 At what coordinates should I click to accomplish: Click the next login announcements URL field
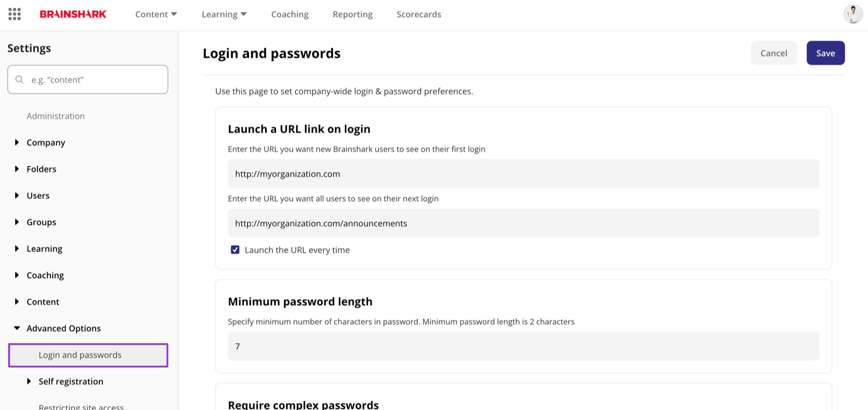pos(524,223)
